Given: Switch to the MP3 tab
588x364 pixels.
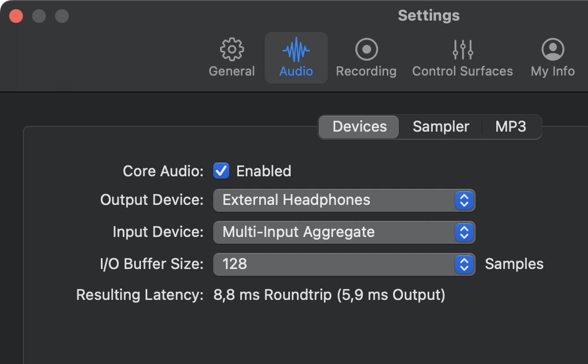Looking at the screenshot, I should pos(511,126).
